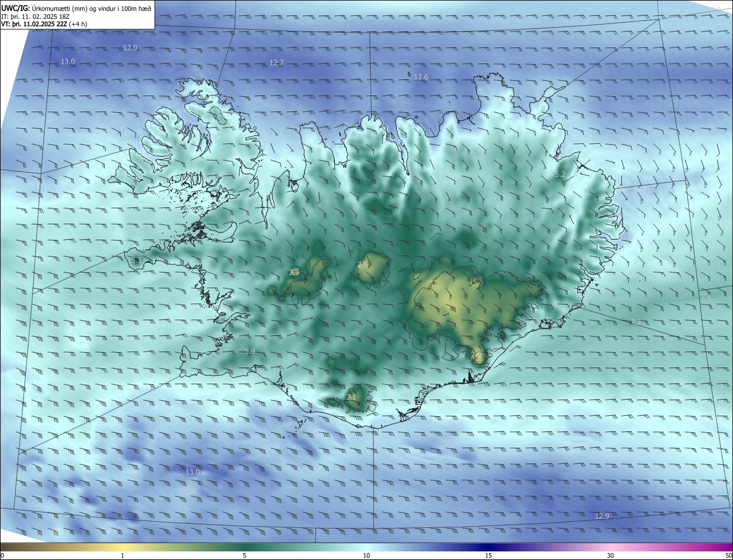Screen dimensions: 733x560
Task: Click the 12.7 value label on the map
Action: point(277,62)
